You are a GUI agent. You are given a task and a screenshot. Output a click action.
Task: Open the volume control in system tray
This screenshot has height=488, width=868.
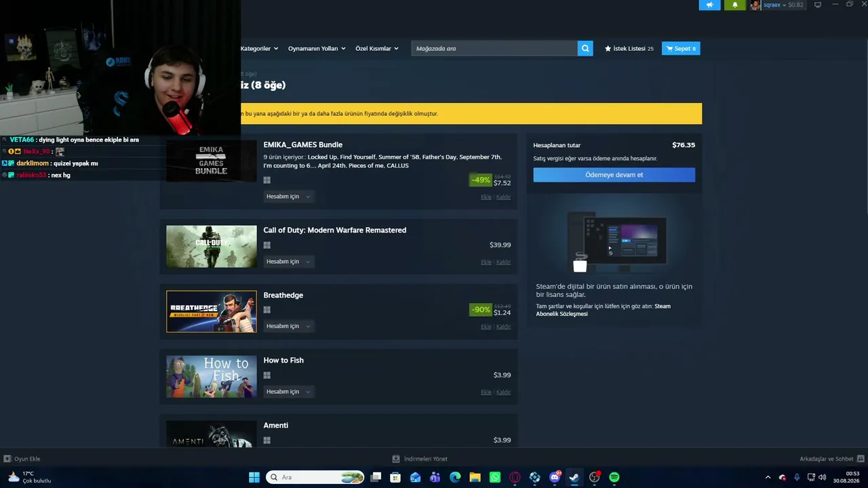(823, 477)
